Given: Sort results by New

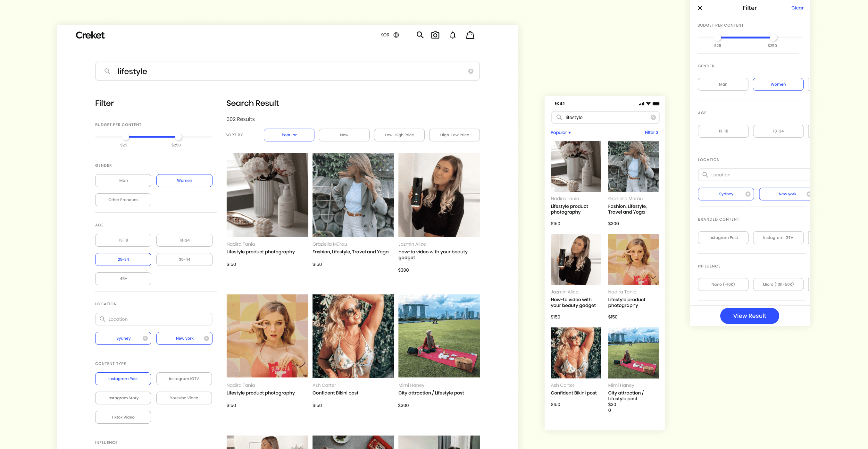Looking at the screenshot, I should (344, 135).
